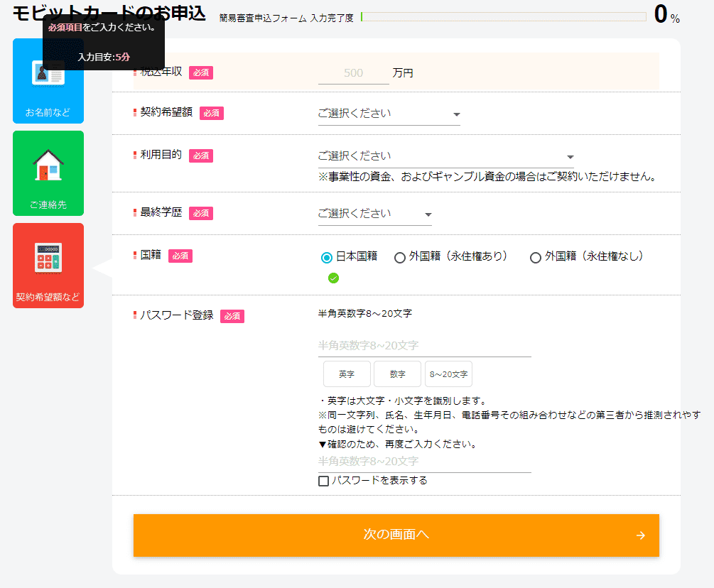Select 外国籍（永住権なし）radio button

coord(536,258)
